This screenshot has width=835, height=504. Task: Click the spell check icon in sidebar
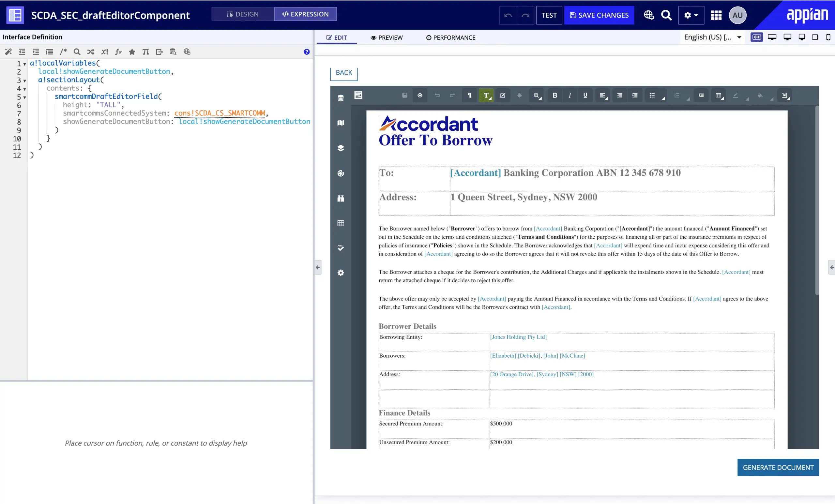tap(341, 248)
